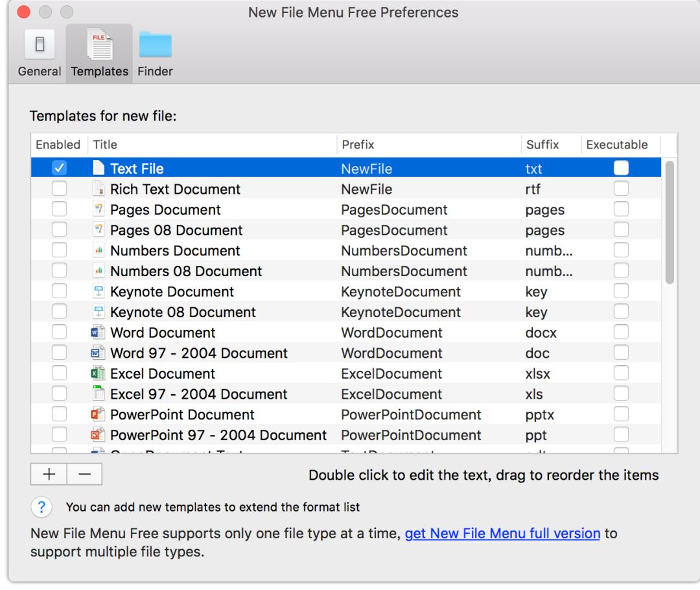Click the KeynoteDocument prefix in Keynote Document row
Viewport: 700px width, 590px height.
(401, 292)
